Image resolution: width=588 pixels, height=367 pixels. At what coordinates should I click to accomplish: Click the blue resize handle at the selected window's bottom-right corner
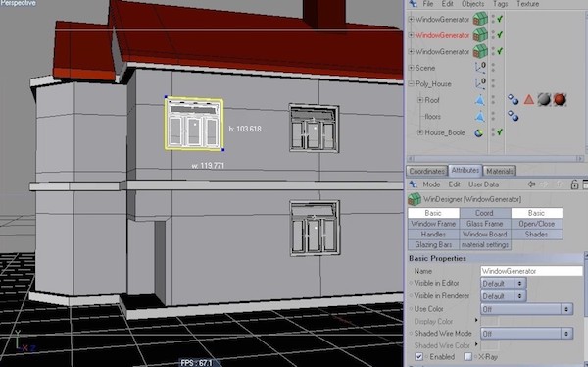(x=223, y=150)
